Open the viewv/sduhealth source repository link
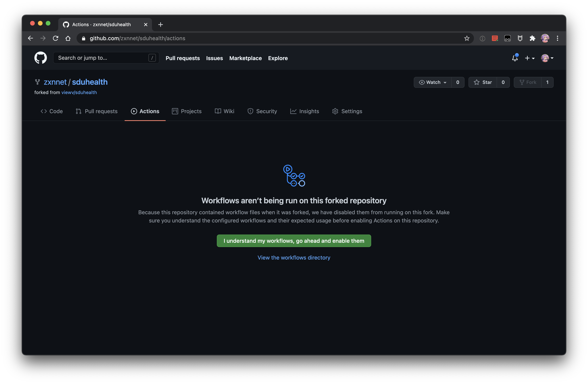Image resolution: width=588 pixels, height=384 pixels. [79, 92]
